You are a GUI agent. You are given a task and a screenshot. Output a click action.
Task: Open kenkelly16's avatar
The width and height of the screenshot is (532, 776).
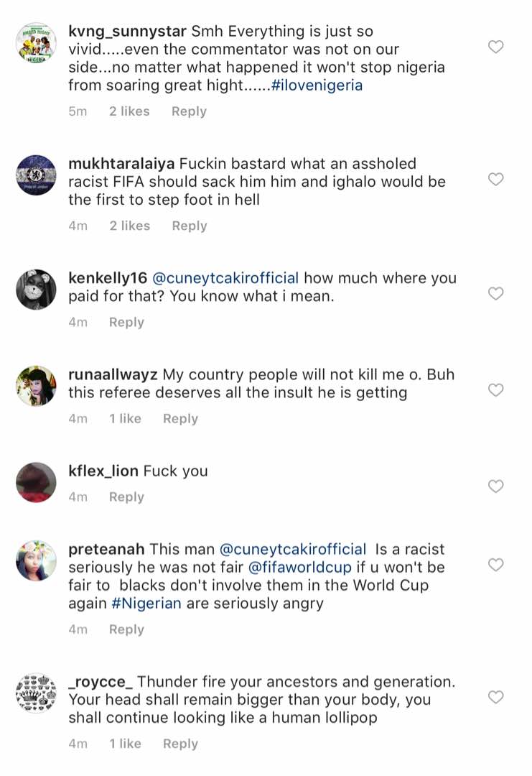[x=36, y=289]
